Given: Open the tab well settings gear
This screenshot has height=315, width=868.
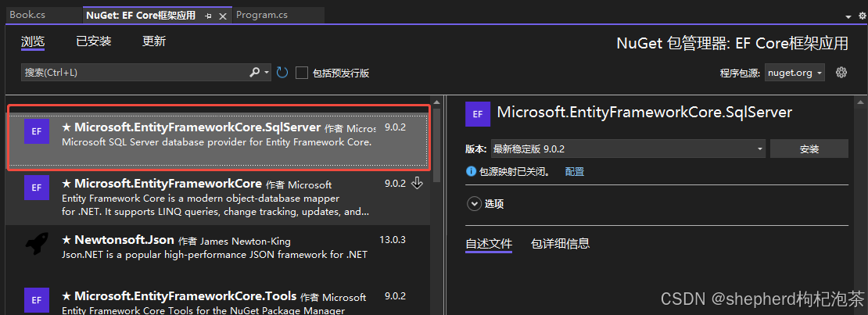Looking at the screenshot, I should point(862,16).
